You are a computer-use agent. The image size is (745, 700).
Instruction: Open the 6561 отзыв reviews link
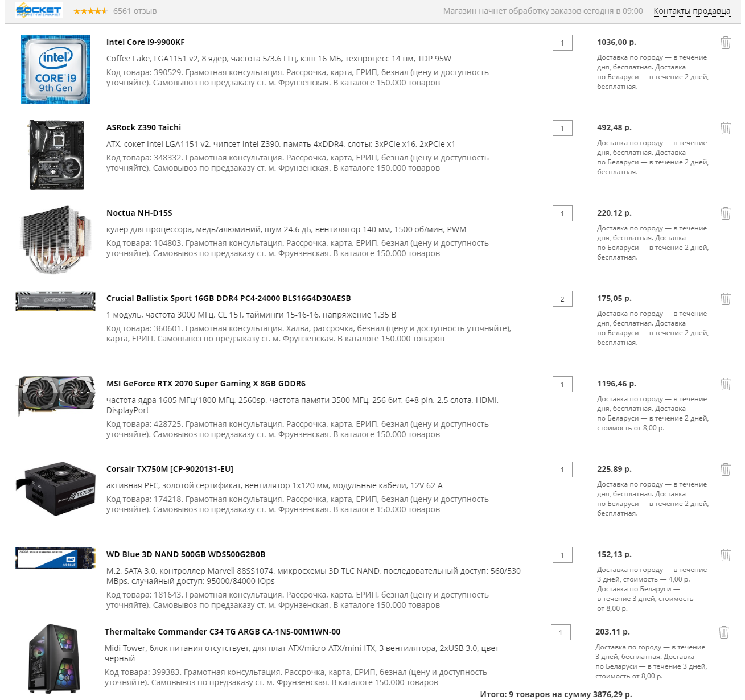click(135, 11)
